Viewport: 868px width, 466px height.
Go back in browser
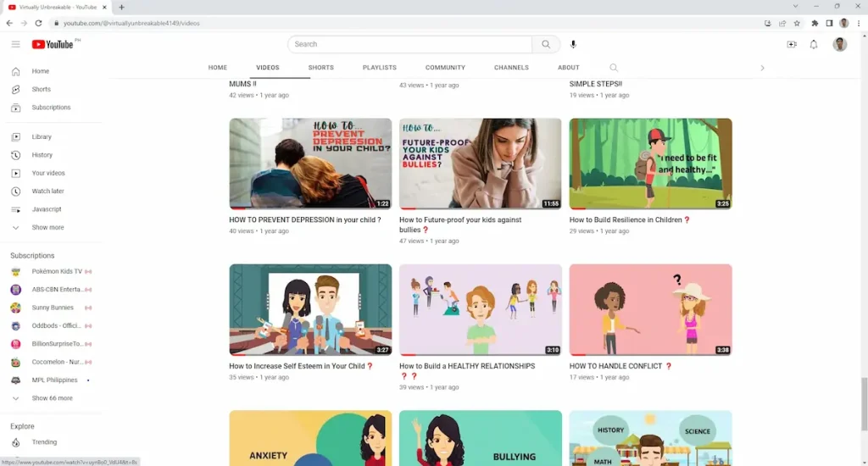[9, 23]
